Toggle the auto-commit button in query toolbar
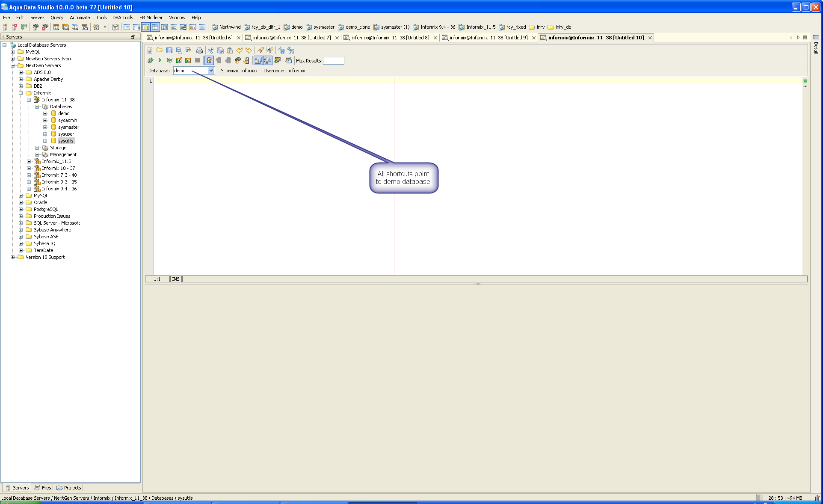Viewport: 823px width, 504px height. 209,60
